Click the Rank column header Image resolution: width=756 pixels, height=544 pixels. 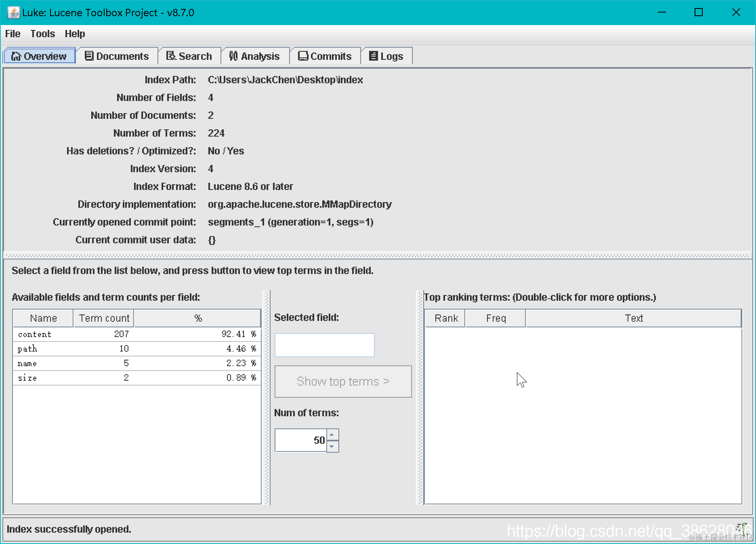445,318
